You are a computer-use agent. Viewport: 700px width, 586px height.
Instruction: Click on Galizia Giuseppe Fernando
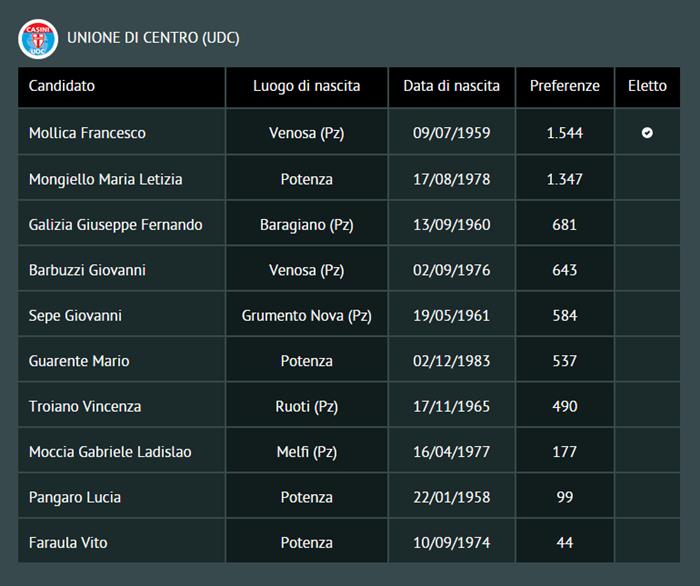[x=115, y=225]
